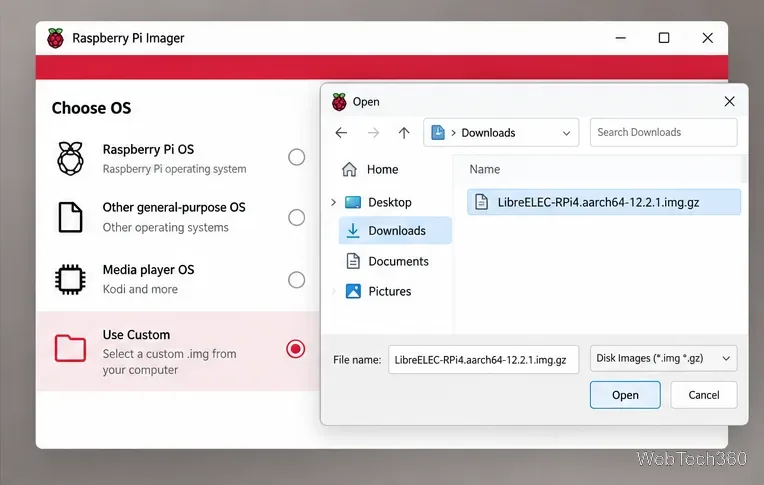Screen dimensions: 764x485
Task: Go forward with the right arrow
Action: [x=373, y=133]
